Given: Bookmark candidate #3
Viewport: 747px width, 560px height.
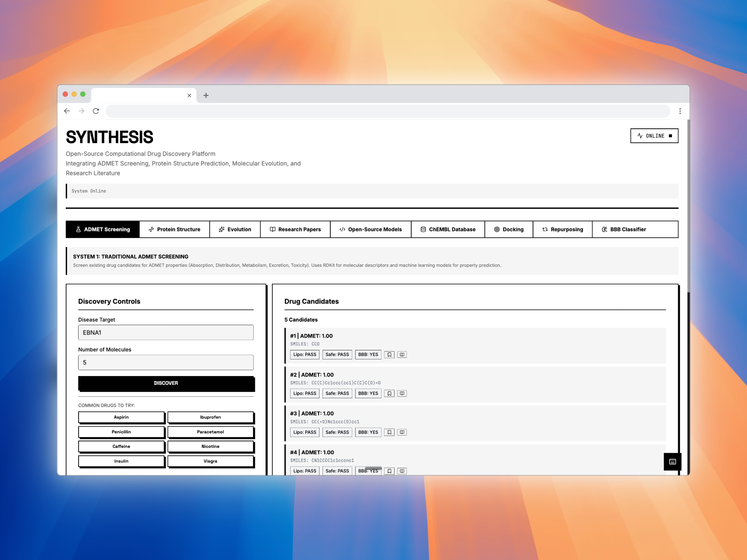Looking at the screenshot, I should point(389,432).
